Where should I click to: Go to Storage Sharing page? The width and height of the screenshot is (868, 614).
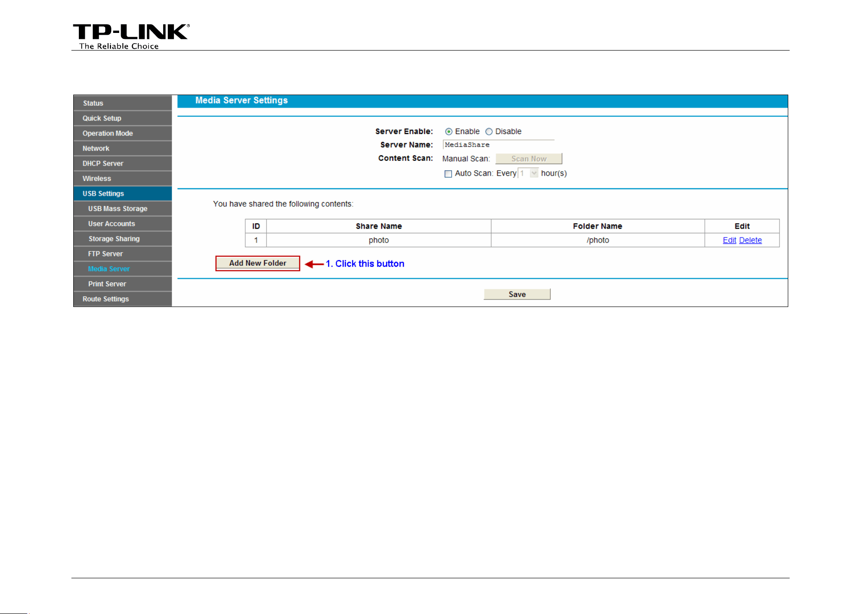point(122,239)
